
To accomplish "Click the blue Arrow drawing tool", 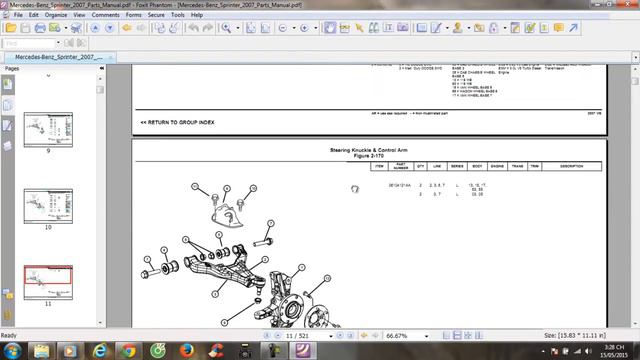I will coord(573,28).
